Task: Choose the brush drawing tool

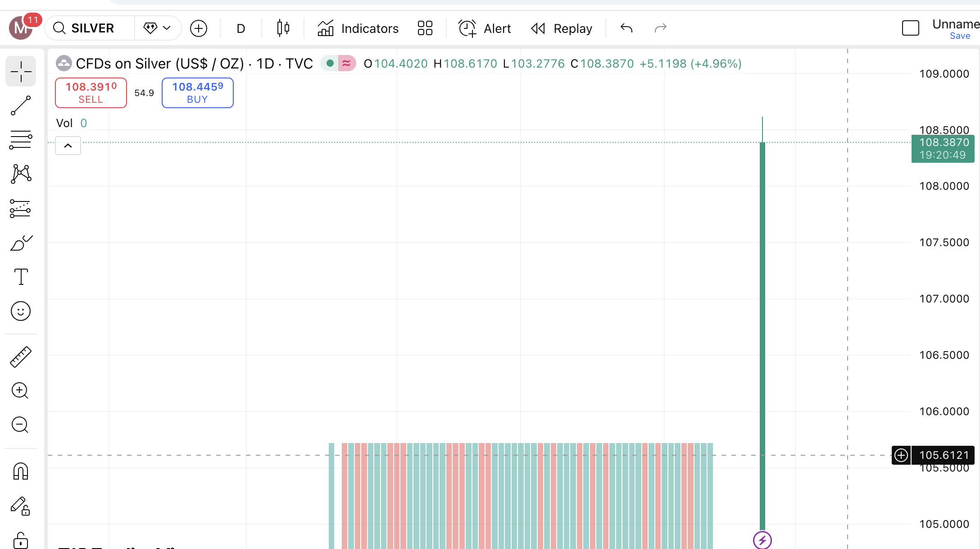Action: point(21,243)
